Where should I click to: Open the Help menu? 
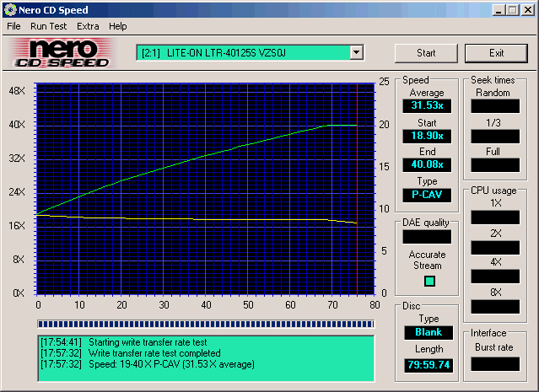coord(117,26)
